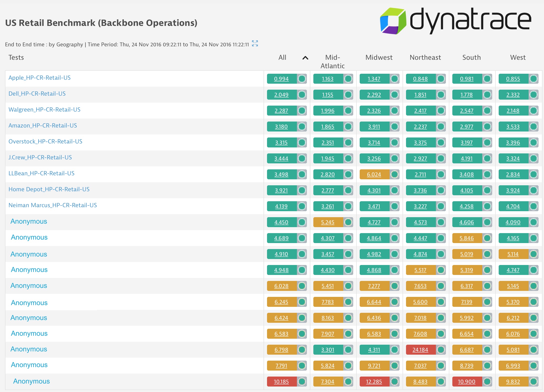The image size is (544, 392).
Task: Click status circle beside 7.653 Northeast value
Action: pos(441,286)
